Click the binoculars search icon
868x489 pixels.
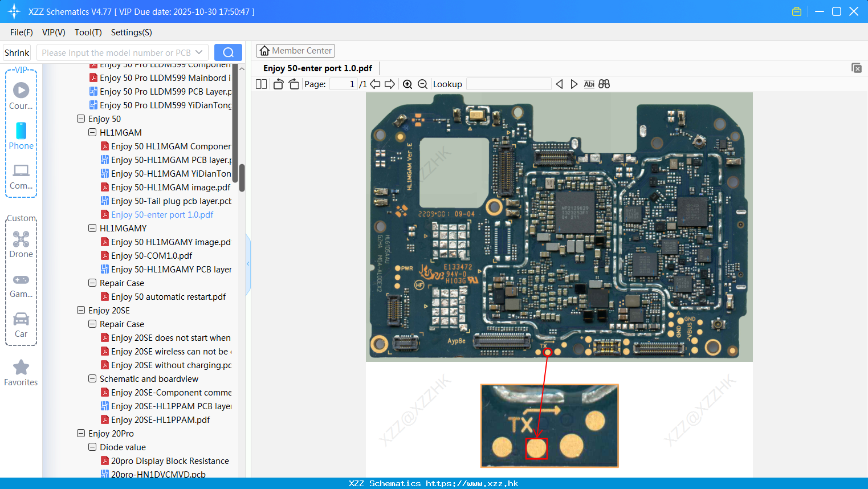click(604, 84)
